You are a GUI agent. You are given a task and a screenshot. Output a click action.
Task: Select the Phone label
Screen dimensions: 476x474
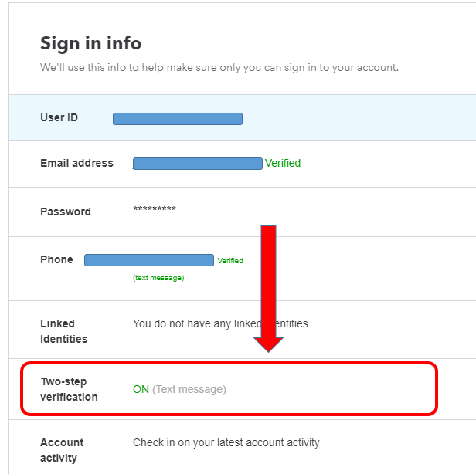coord(56,259)
